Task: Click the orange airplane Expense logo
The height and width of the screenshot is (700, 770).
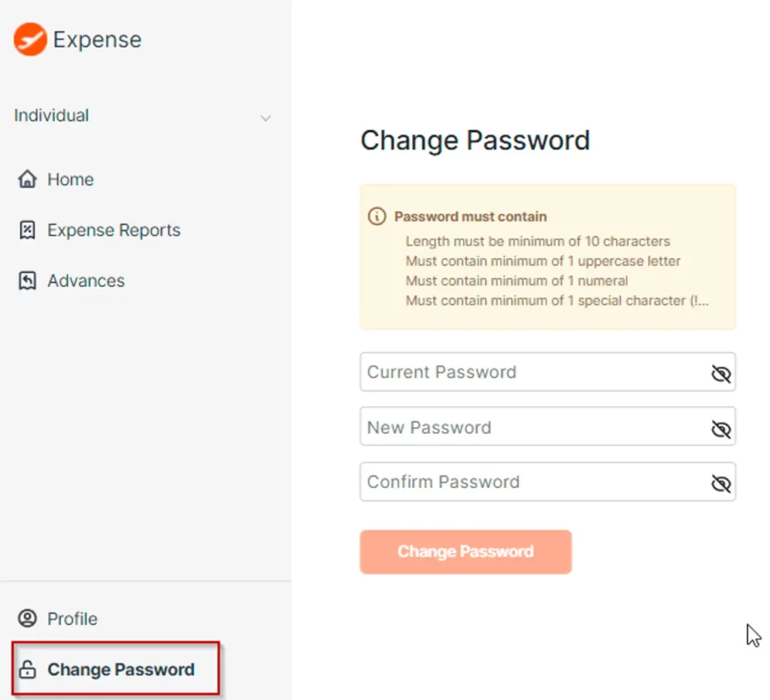Action: pyautogui.click(x=30, y=39)
